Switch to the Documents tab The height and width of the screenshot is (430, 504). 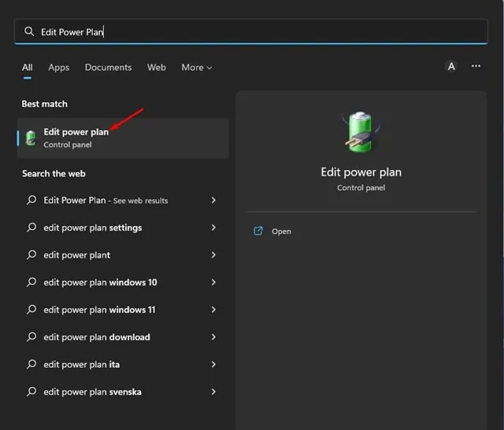pos(109,68)
